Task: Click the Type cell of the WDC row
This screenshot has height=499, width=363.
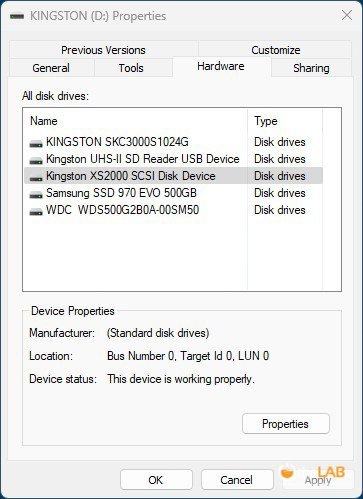Action: coord(280,210)
